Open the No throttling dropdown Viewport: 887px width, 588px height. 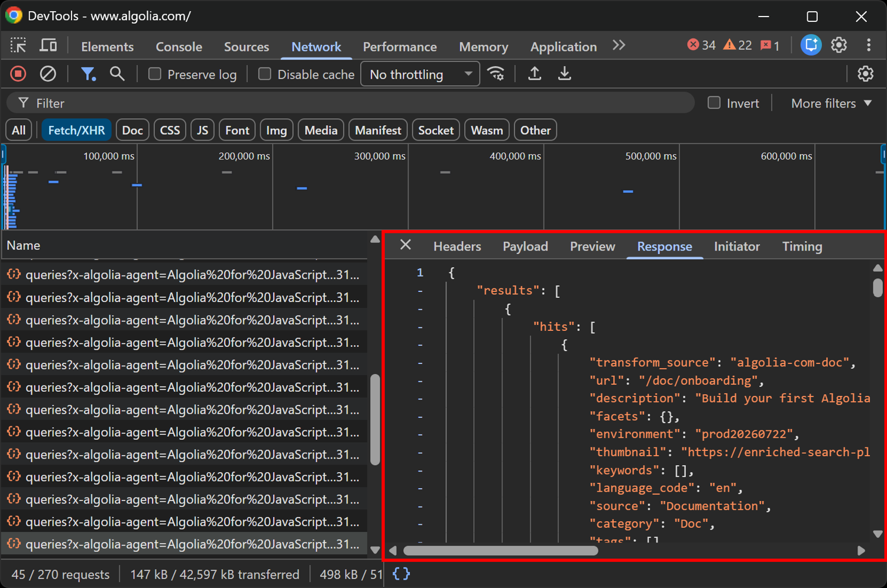pyautogui.click(x=420, y=74)
